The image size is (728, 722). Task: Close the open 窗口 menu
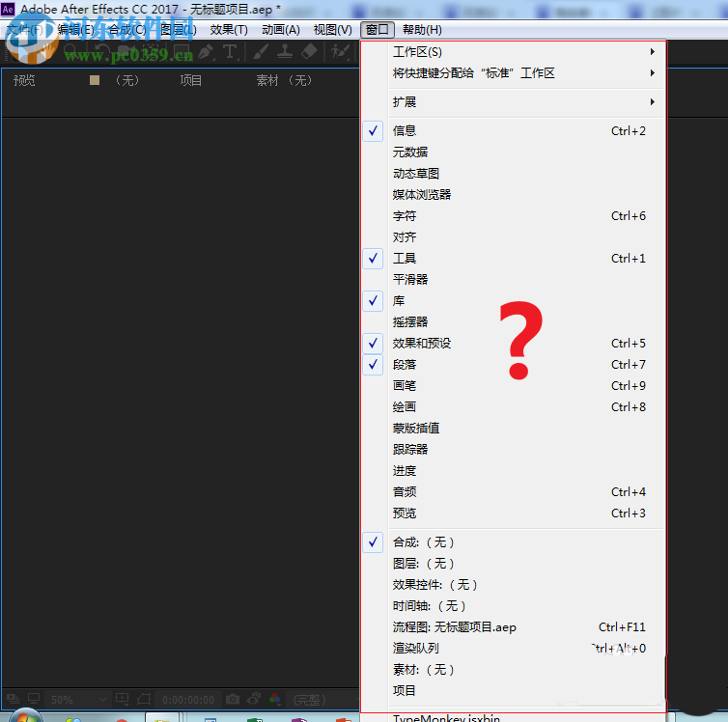coord(378,30)
